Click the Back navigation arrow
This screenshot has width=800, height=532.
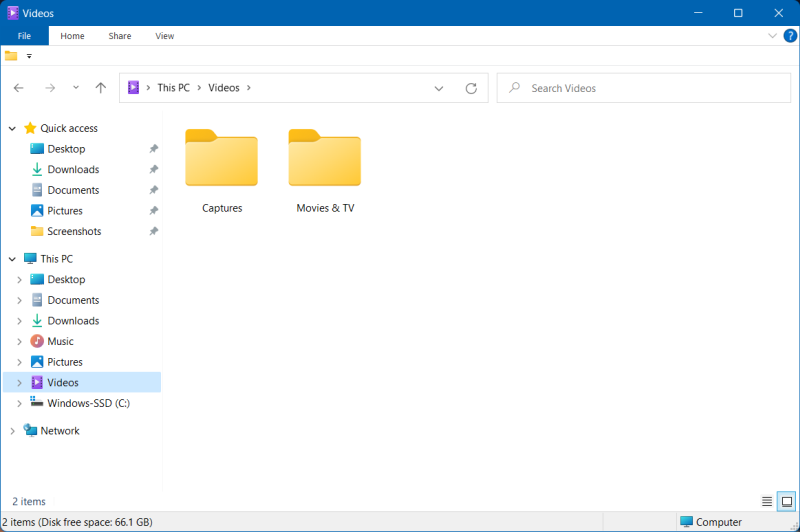click(18, 88)
